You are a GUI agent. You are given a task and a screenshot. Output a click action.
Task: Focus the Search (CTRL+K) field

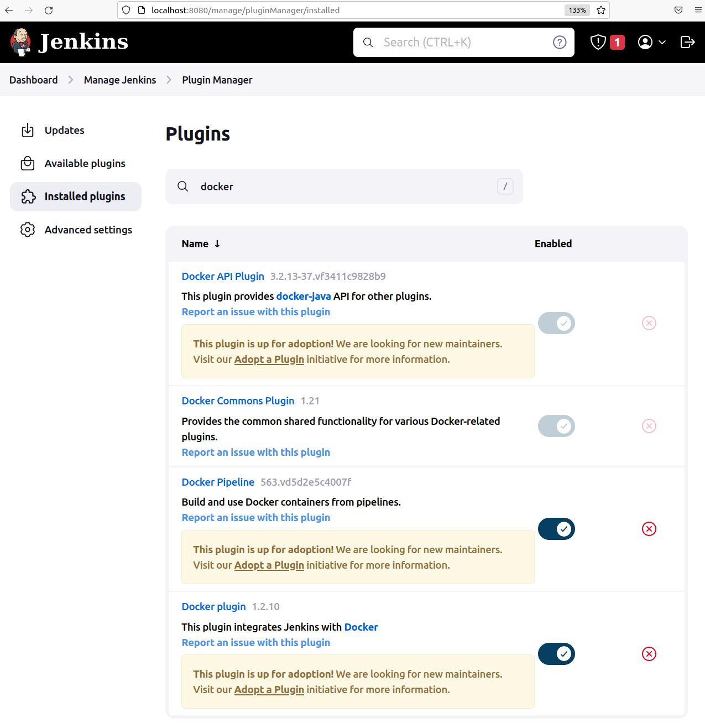click(464, 43)
